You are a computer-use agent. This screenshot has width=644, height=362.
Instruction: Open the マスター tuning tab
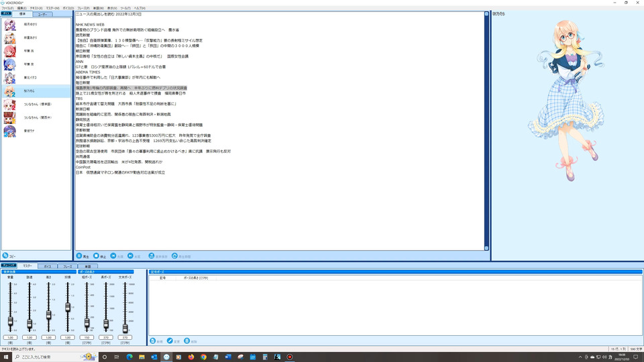[28, 266]
